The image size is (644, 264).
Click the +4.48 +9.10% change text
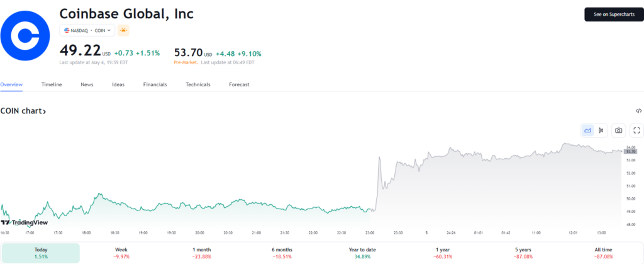(x=238, y=54)
